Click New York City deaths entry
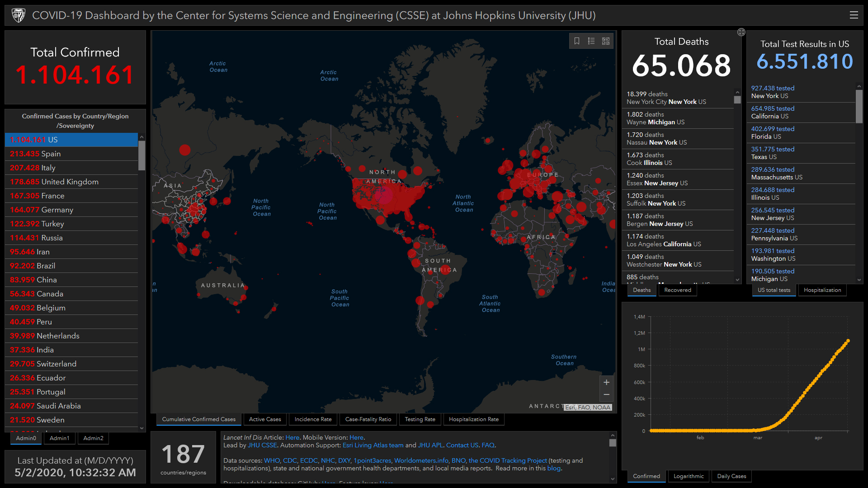This screenshot has height=488, width=868. 678,98
